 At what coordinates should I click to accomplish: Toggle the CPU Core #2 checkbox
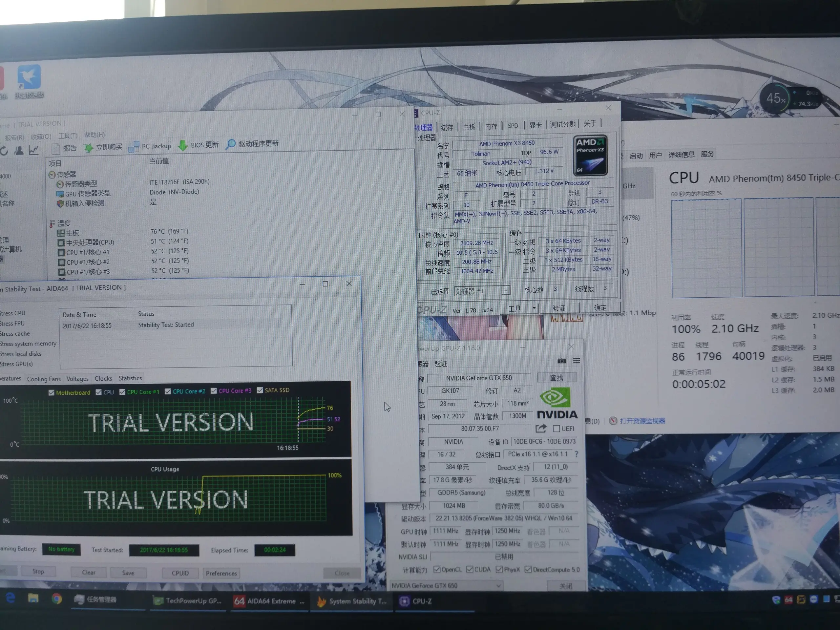tap(168, 391)
